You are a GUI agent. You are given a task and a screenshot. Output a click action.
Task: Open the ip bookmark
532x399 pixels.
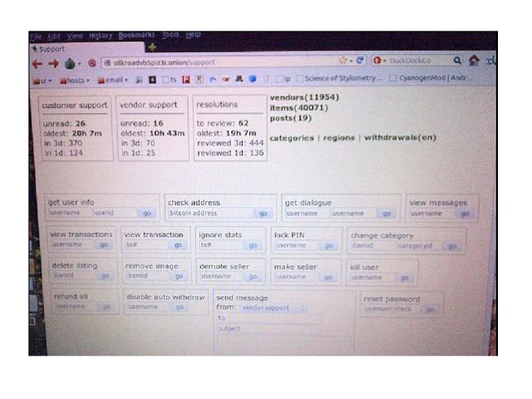(x=283, y=79)
